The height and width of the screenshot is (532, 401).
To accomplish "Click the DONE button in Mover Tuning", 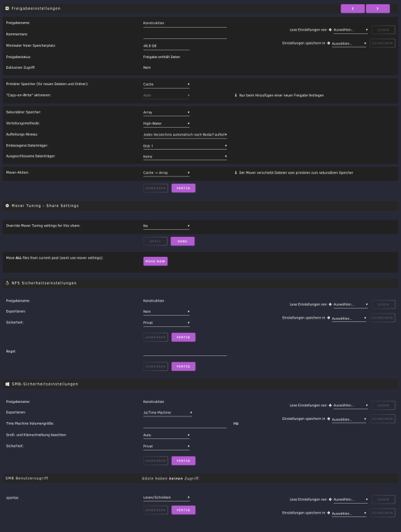I will tap(182, 241).
